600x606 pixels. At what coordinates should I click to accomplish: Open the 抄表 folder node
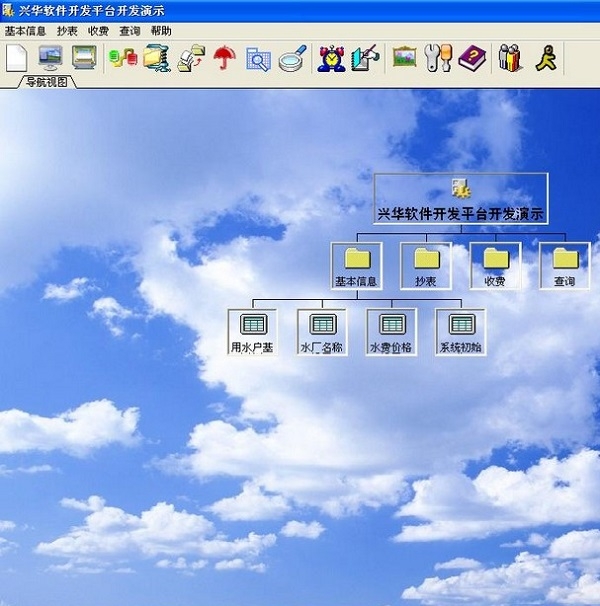(x=426, y=265)
